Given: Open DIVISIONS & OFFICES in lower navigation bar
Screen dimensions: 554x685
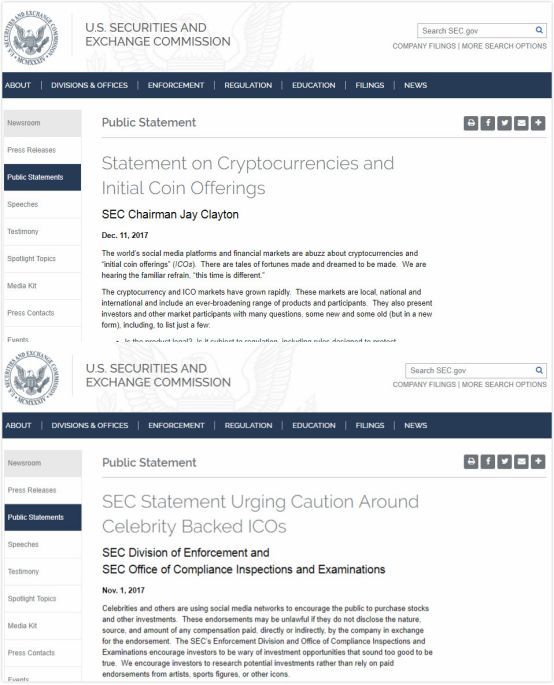Looking at the screenshot, I should pyautogui.click(x=90, y=425).
